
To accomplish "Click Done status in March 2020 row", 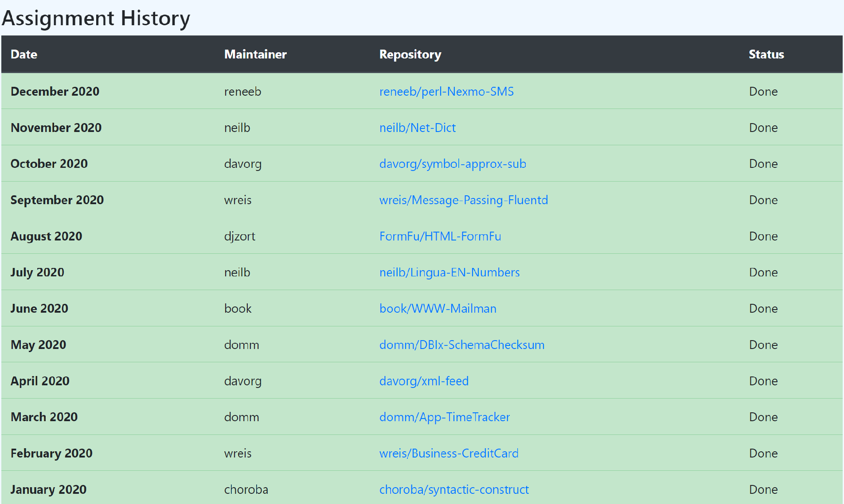I will coord(763,417).
